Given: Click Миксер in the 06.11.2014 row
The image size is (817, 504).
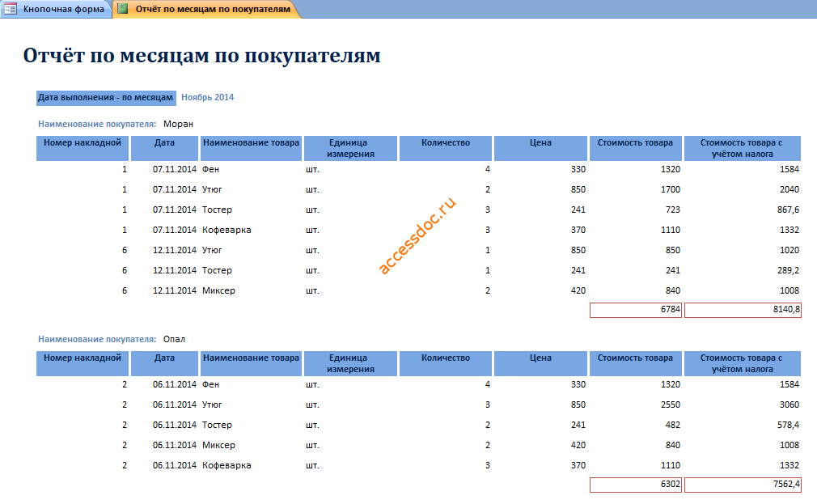Looking at the screenshot, I should click(219, 445).
